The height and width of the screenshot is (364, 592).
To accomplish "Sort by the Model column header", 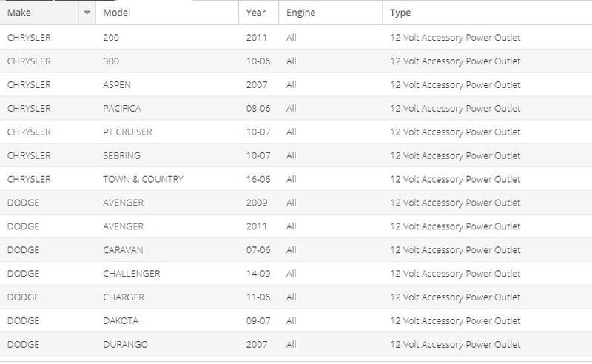I will 167,13.
